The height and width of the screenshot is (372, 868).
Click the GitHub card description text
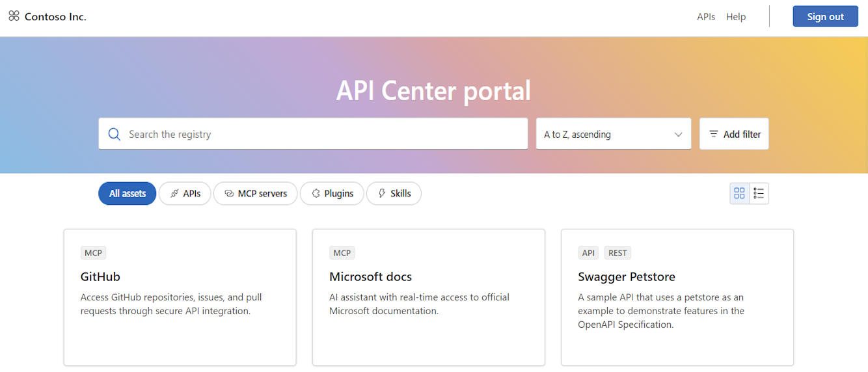point(171,304)
